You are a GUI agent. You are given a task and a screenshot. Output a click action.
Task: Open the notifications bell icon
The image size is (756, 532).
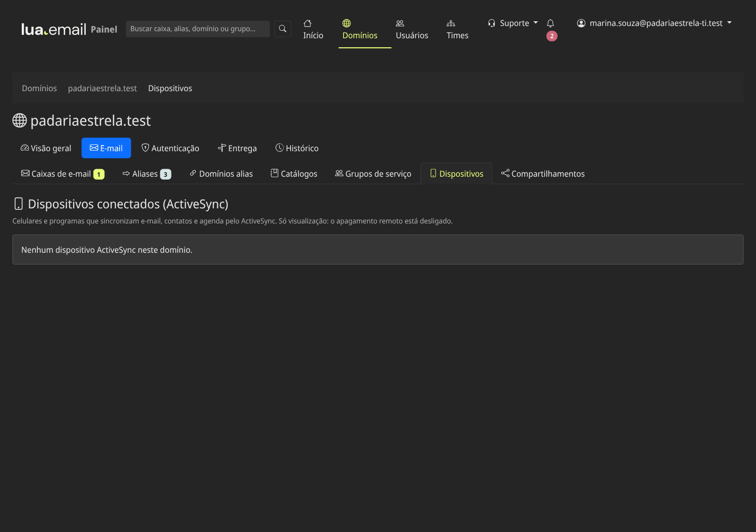(x=550, y=23)
